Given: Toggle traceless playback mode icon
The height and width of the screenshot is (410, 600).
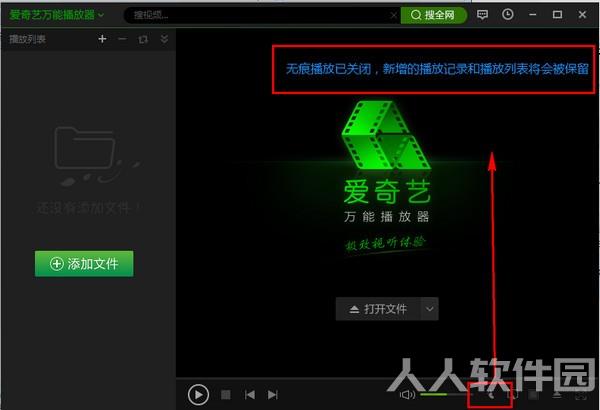Looking at the screenshot, I should pyautogui.click(x=491, y=394).
